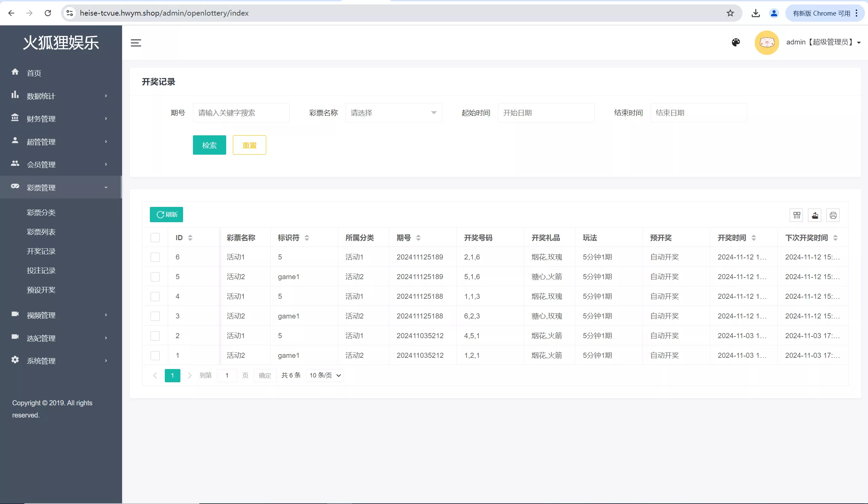
Task: Switch to 投注记录 in the sidebar
Action: (x=41, y=270)
